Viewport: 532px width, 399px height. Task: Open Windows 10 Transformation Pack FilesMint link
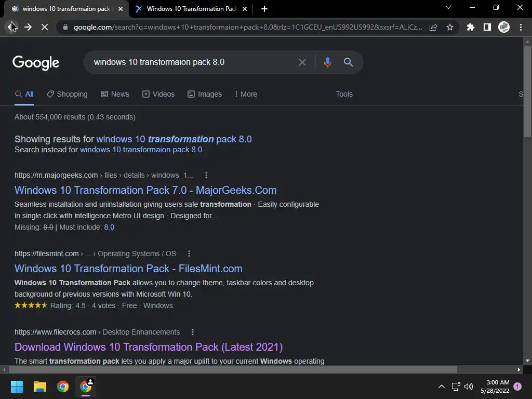[128, 269]
